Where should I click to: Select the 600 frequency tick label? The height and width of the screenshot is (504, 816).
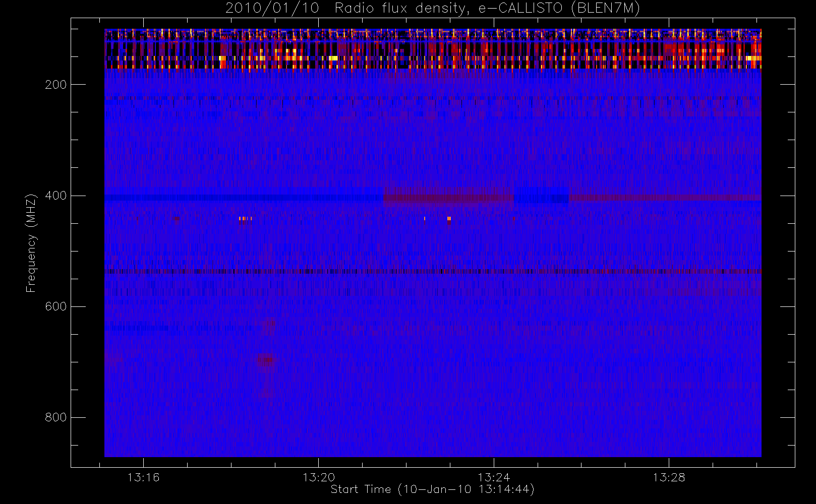pyautogui.click(x=56, y=306)
